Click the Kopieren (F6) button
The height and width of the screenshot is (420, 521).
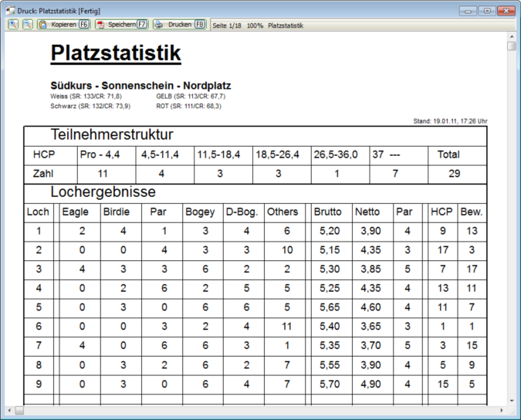[x=64, y=25]
